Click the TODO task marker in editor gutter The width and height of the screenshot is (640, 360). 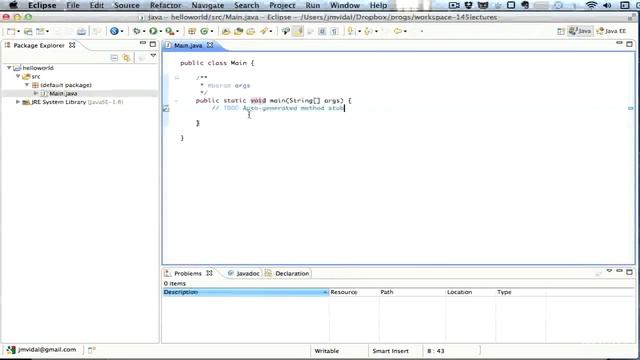pyautogui.click(x=166, y=109)
